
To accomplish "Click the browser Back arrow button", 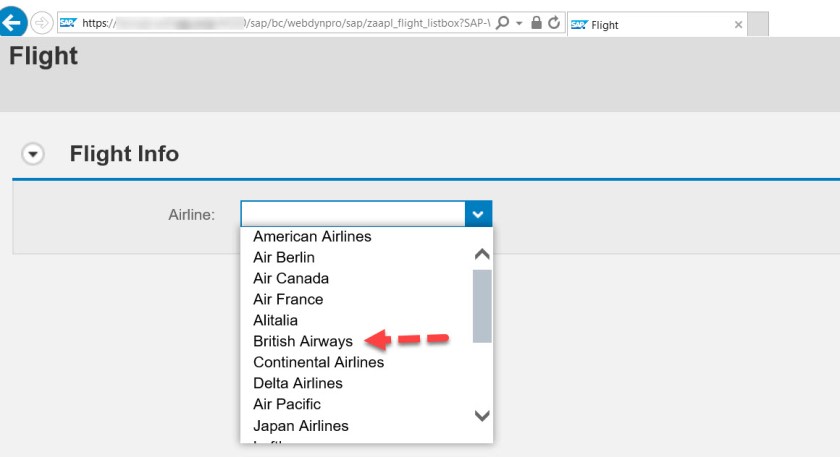I will click(12, 22).
